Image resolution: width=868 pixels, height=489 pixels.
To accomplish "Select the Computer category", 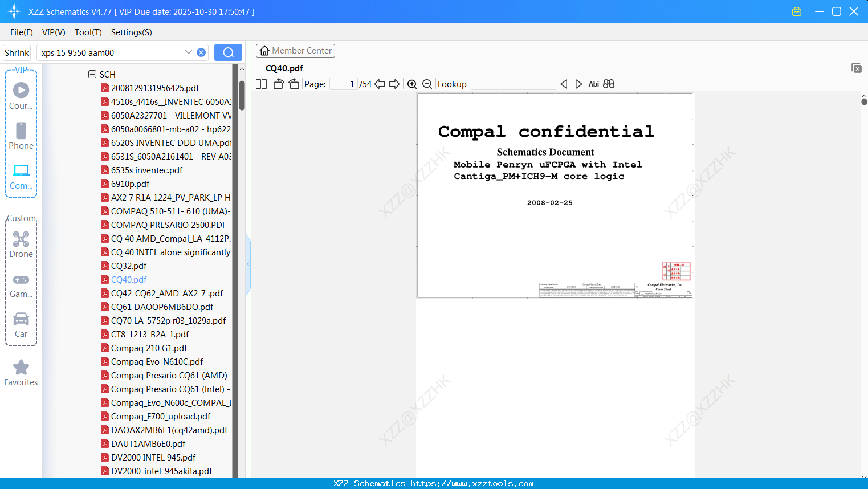I will [21, 176].
